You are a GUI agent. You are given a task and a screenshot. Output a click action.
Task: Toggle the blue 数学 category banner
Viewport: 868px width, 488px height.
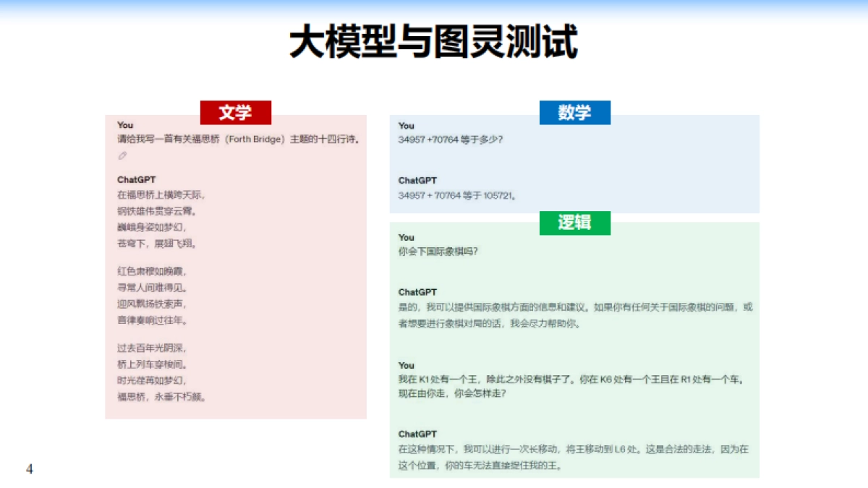point(575,112)
